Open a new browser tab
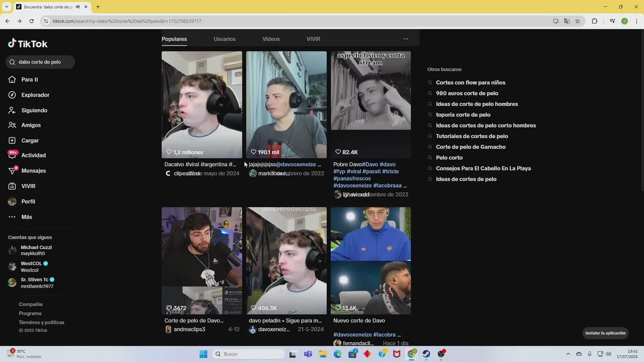644x362 pixels. click(x=98, y=7)
